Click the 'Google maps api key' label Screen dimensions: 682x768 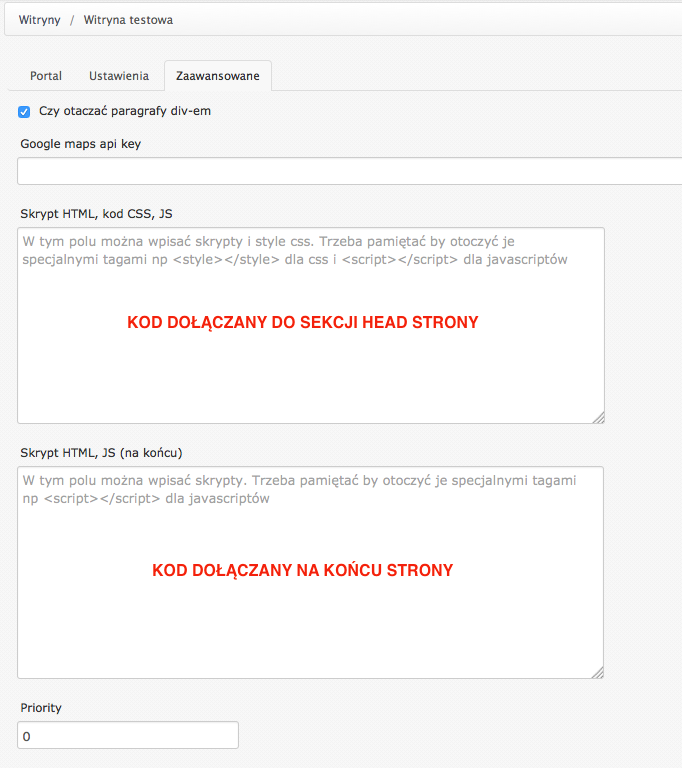(81, 144)
